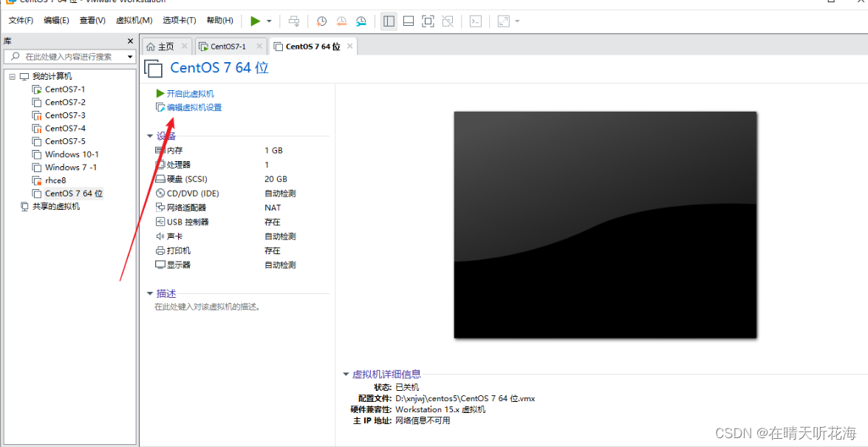
Task: Click the NAT network adapter value
Action: click(273, 208)
